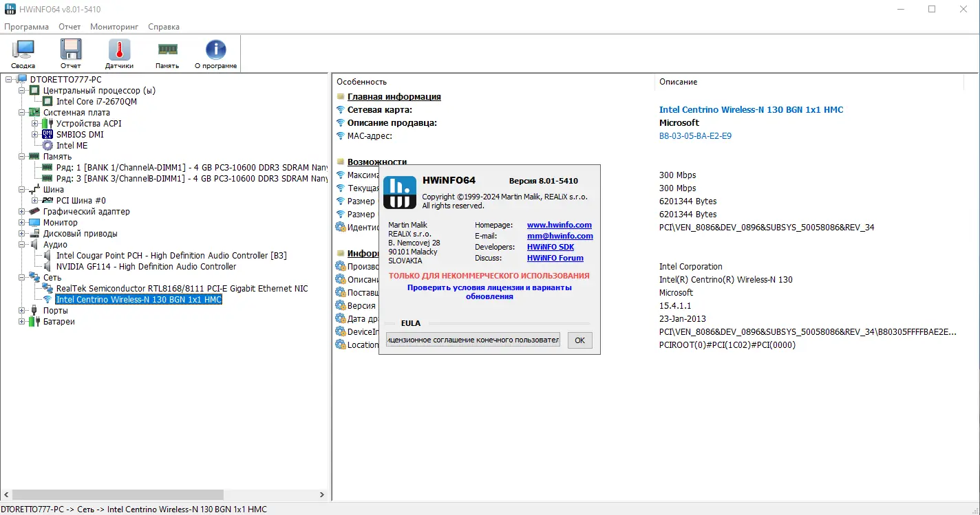Open the Мониторинг menu
The width and height of the screenshot is (980, 515).
(x=114, y=27)
